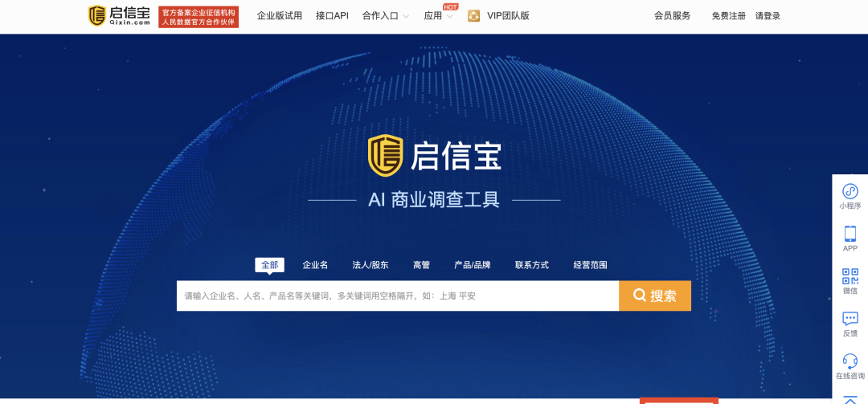Select the 企业名 search tab
Screen dimensions: 868x404
tap(315, 265)
